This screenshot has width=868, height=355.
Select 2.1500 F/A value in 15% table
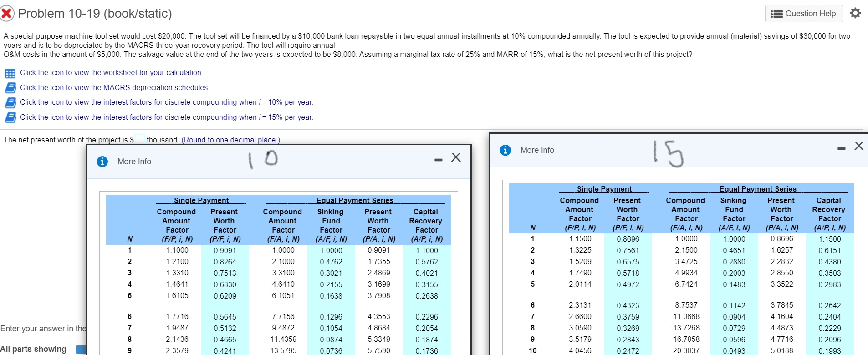click(x=686, y=250)
